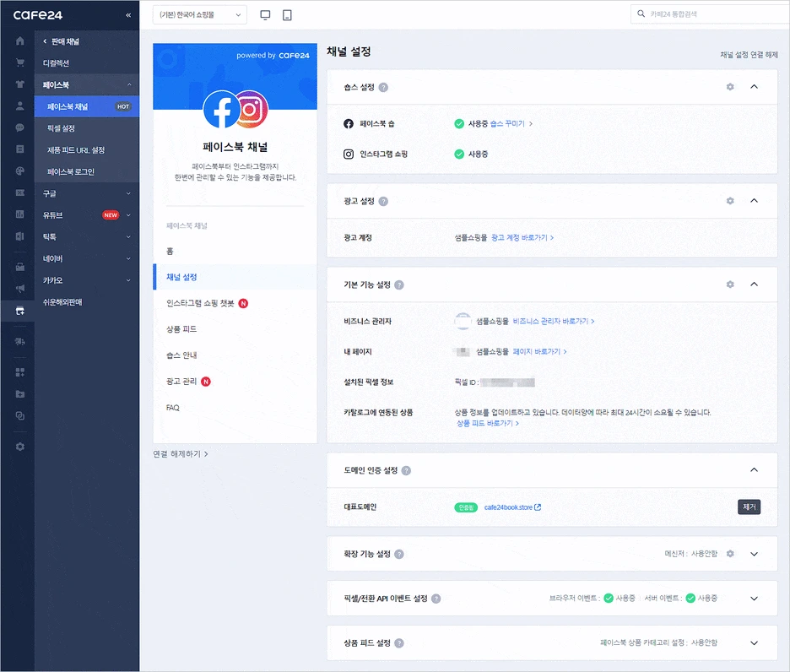Open the speech bubble messages icon
The image size is (790, 672).
(19, 127)
